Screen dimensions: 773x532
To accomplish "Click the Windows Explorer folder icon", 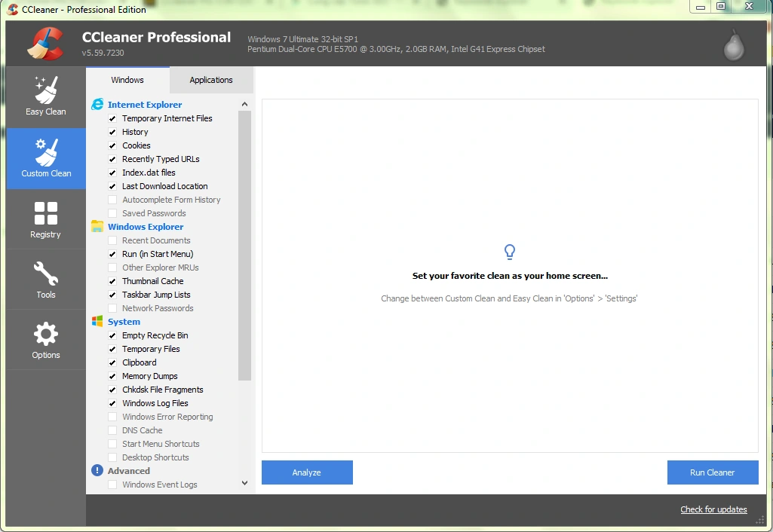I will point(97,227).
